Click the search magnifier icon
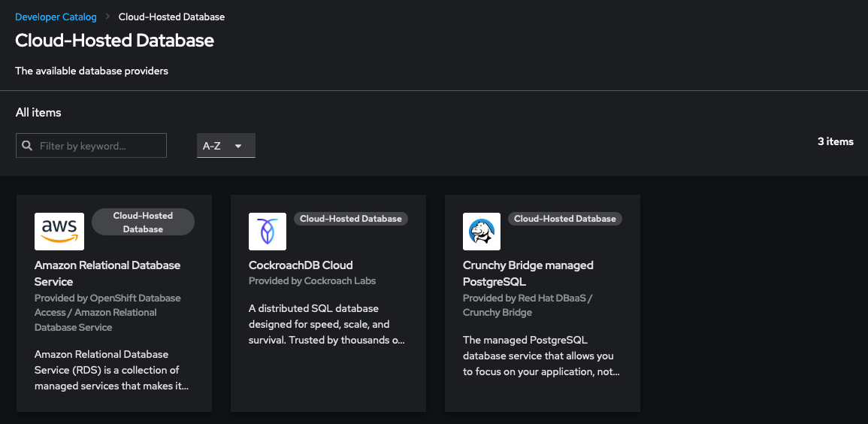This screenshot has height=424, width=868. pos(27,146)
